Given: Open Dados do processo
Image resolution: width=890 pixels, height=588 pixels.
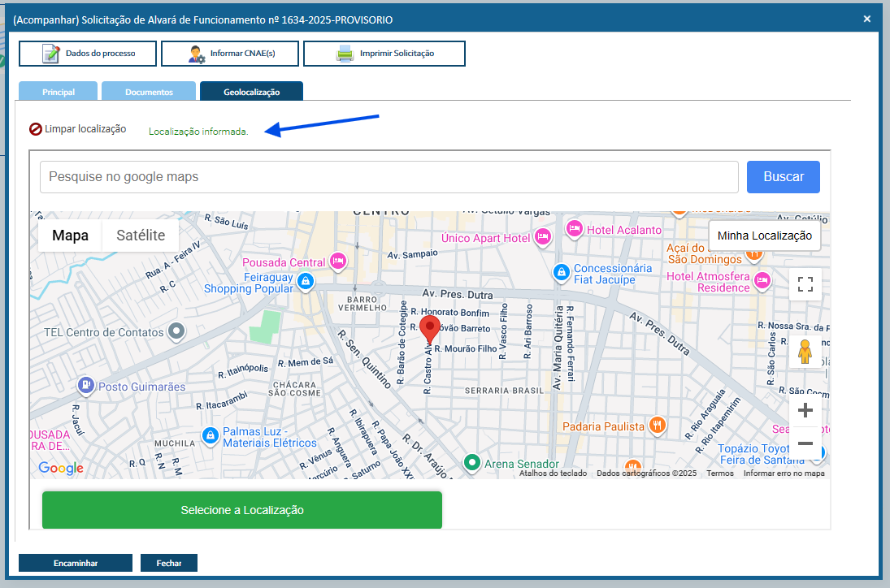Looking at the screenshot, I should pos(88,54).
